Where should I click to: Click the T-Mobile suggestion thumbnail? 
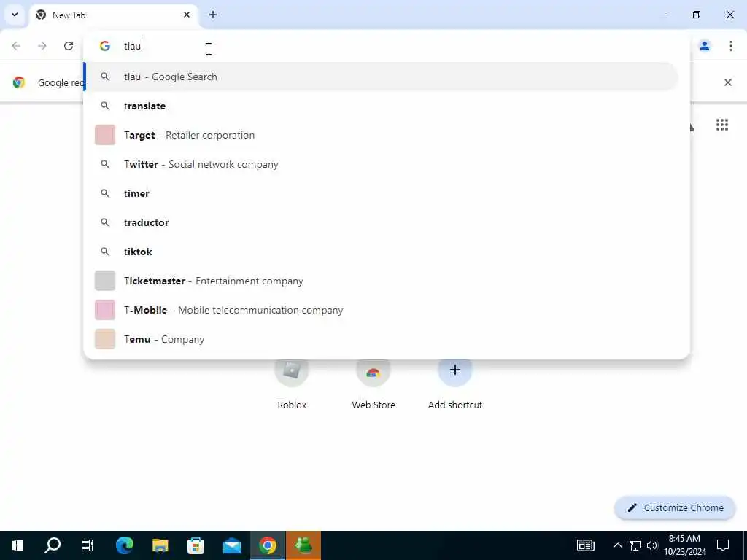pos(105,310)
